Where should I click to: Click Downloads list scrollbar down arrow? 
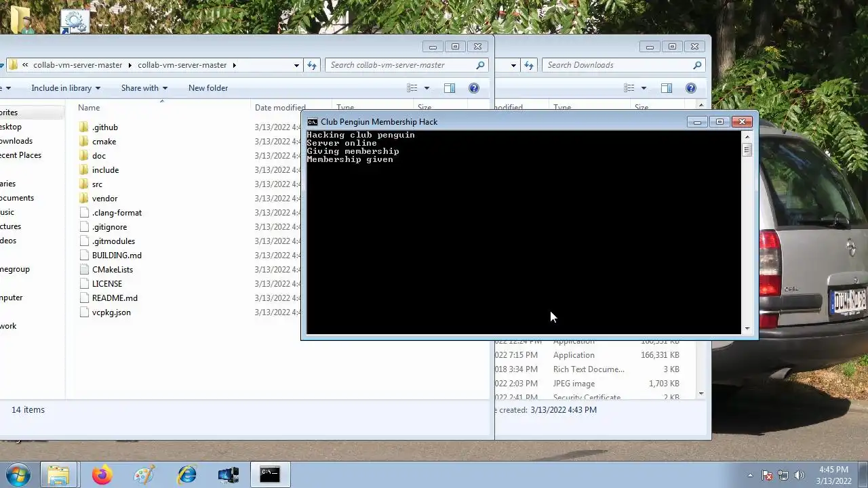tap(701, 393)
